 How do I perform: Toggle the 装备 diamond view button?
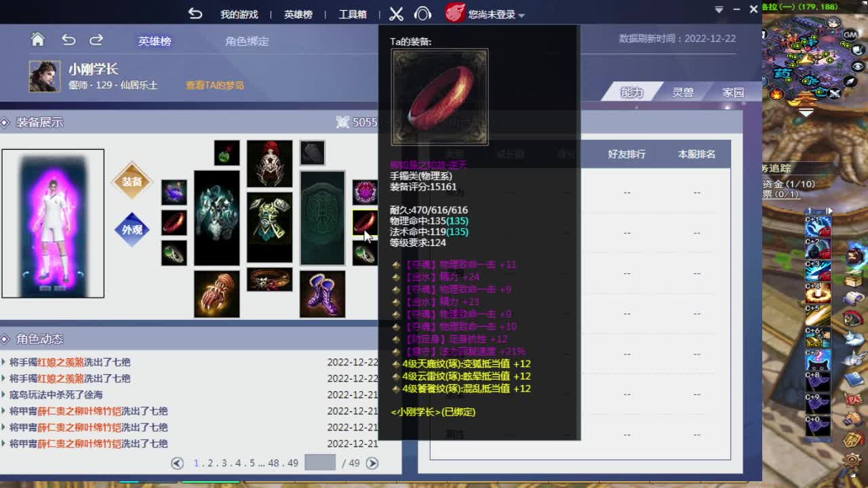[x=132, y=182]
